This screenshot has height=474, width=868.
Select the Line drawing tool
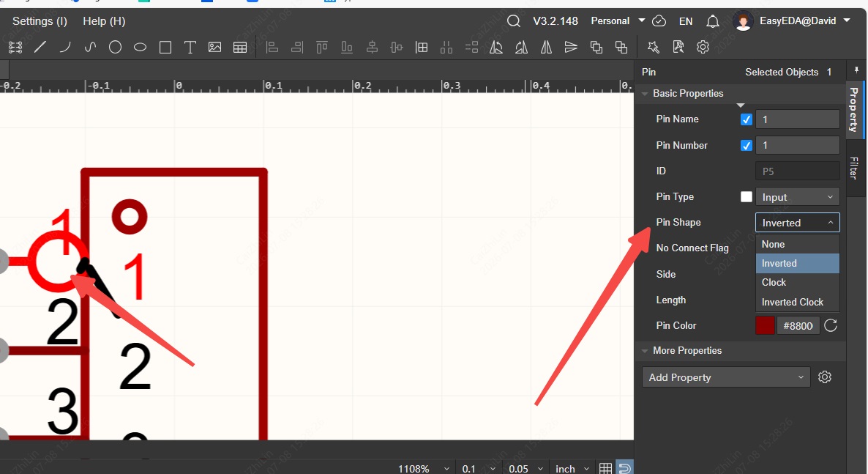click(x=40, y=48)
